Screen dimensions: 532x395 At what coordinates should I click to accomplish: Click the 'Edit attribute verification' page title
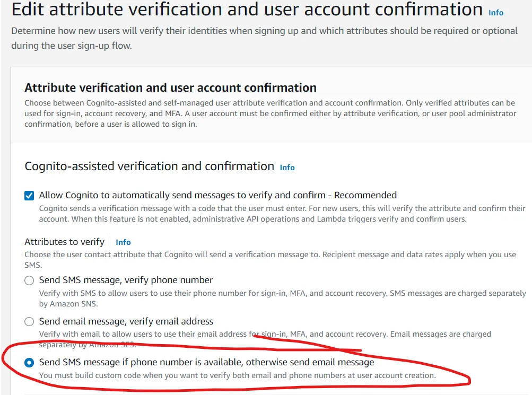(x=247, y=10)
